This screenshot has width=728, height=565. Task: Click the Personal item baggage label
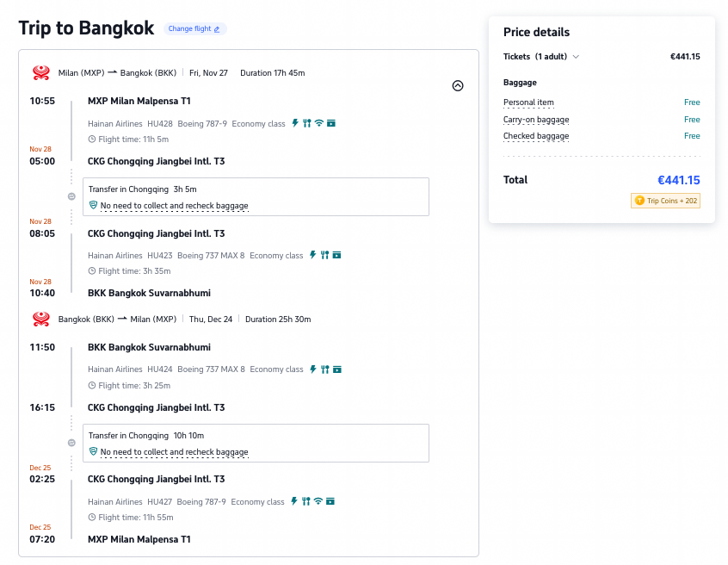click(x=528, y=102)
